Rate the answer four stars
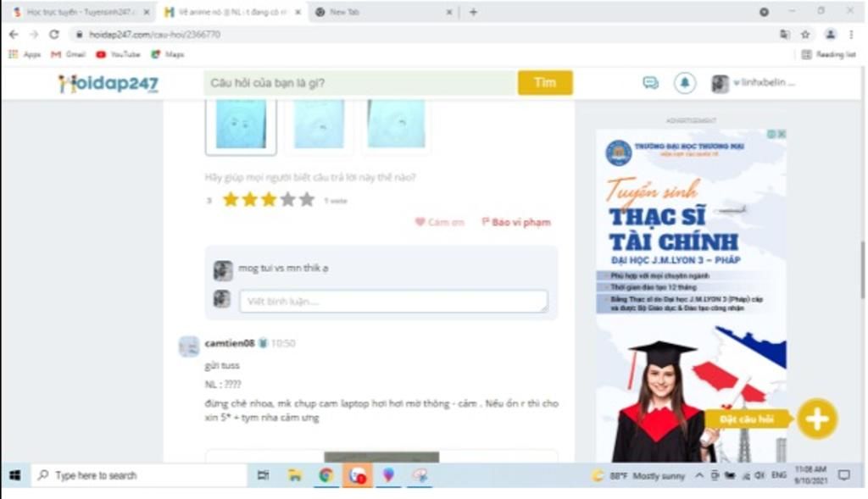 click(x=288, y=200)
